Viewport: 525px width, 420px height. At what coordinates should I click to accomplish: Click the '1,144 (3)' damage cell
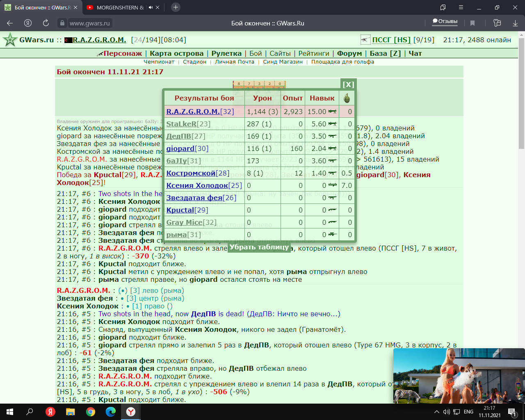coord(262,112)
